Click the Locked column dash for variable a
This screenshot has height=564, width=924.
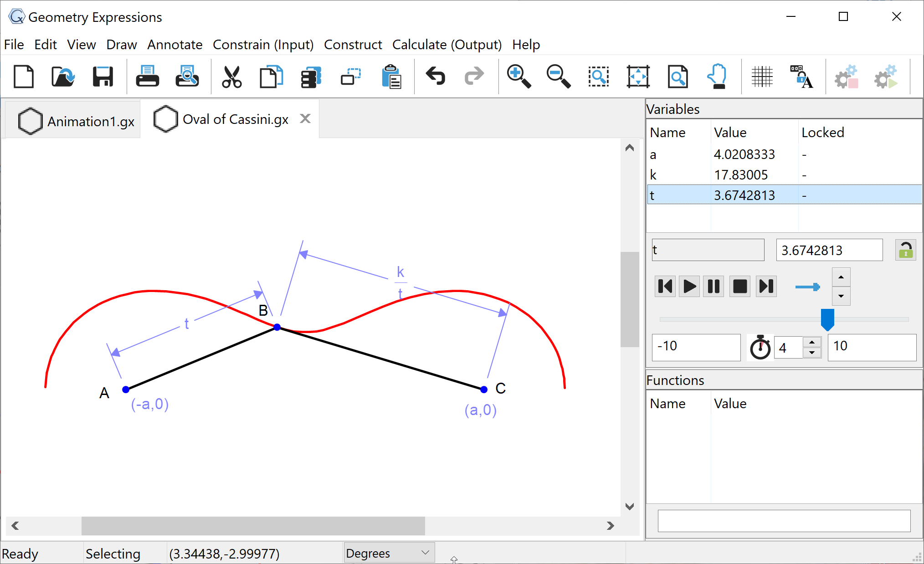(805, 154)
